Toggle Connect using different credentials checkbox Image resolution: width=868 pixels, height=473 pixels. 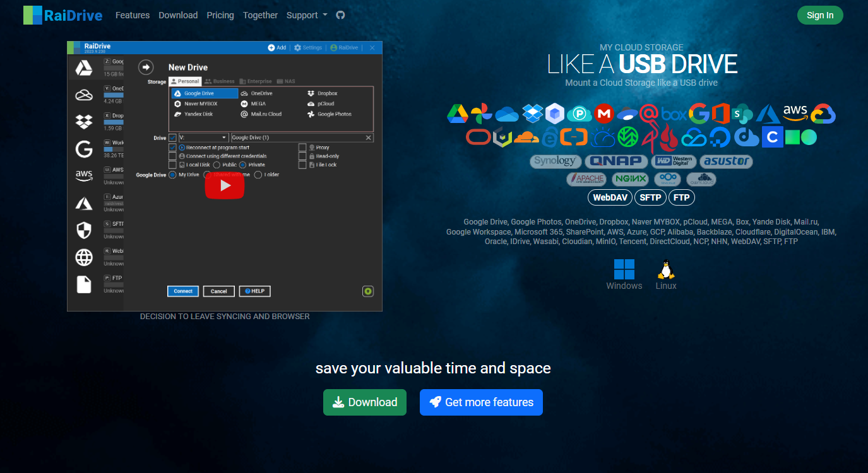(172, 156)
